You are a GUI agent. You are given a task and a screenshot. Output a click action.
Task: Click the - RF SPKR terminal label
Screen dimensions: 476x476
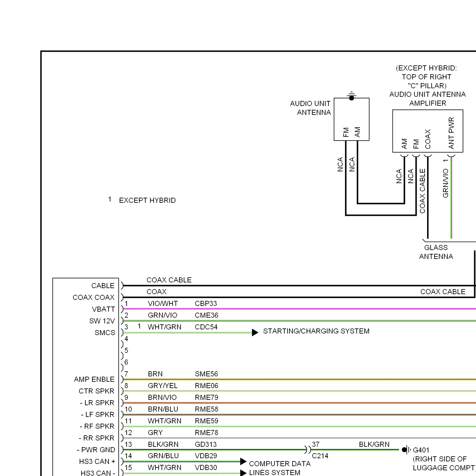97,426
